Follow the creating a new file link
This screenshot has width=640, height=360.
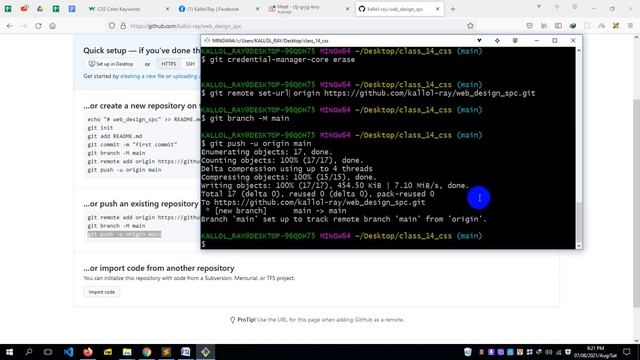(x=142, y=76)
